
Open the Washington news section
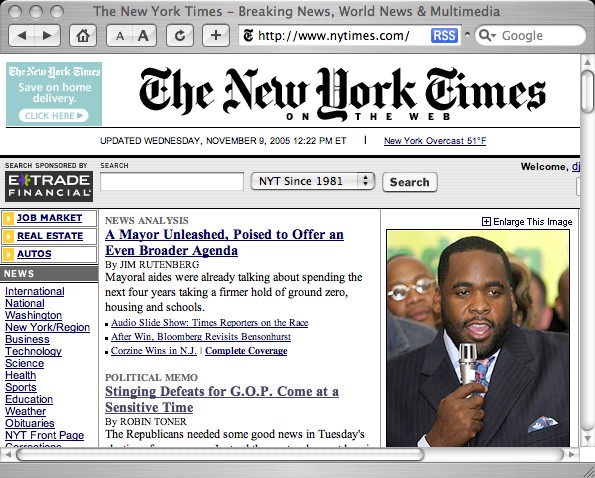coord(33,315)
